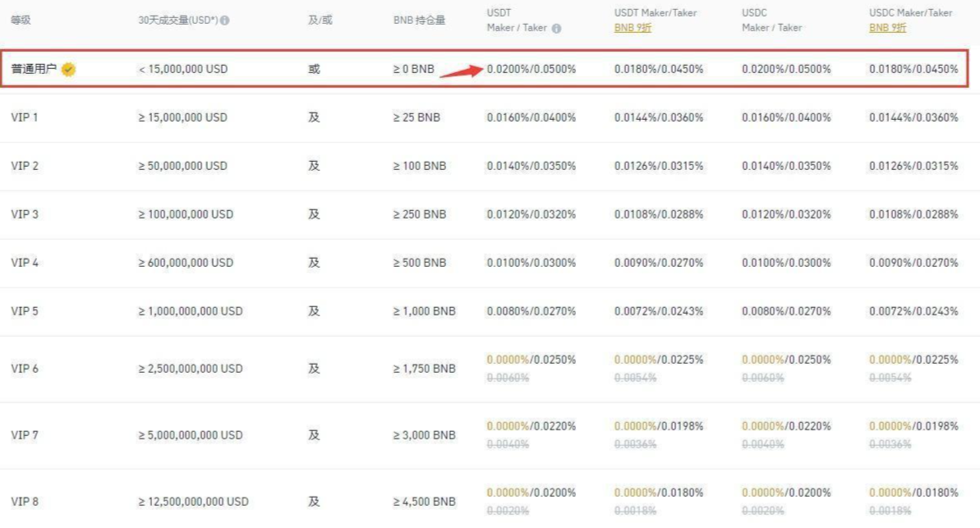Open BNB 9折 link under USDC Maker/Taker

887,28
